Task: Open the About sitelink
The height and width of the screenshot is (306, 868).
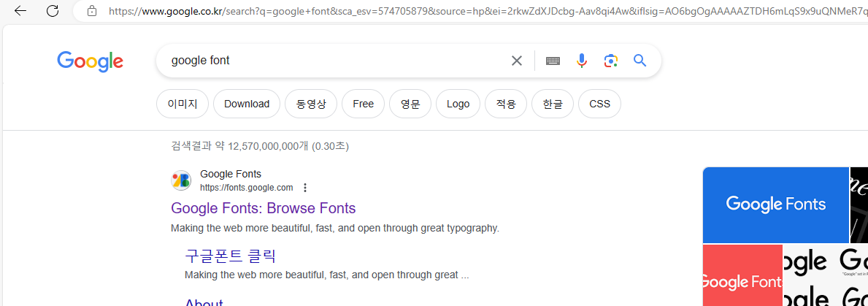Action: tap(204, 302)
